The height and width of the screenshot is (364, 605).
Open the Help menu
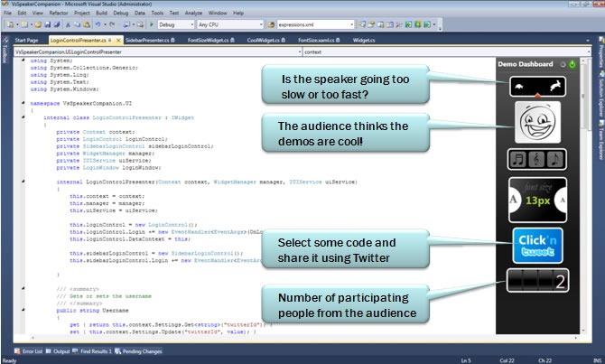coord(238,13)
